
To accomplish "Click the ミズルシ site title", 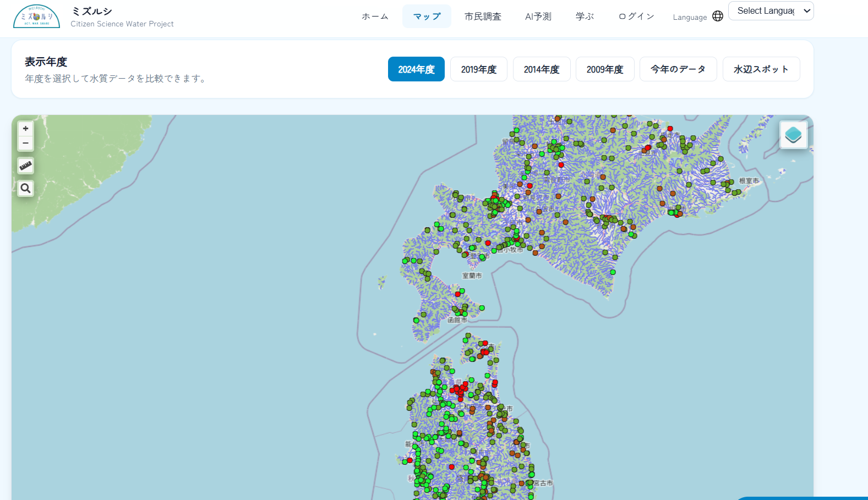I will click(x=92, y=12).
